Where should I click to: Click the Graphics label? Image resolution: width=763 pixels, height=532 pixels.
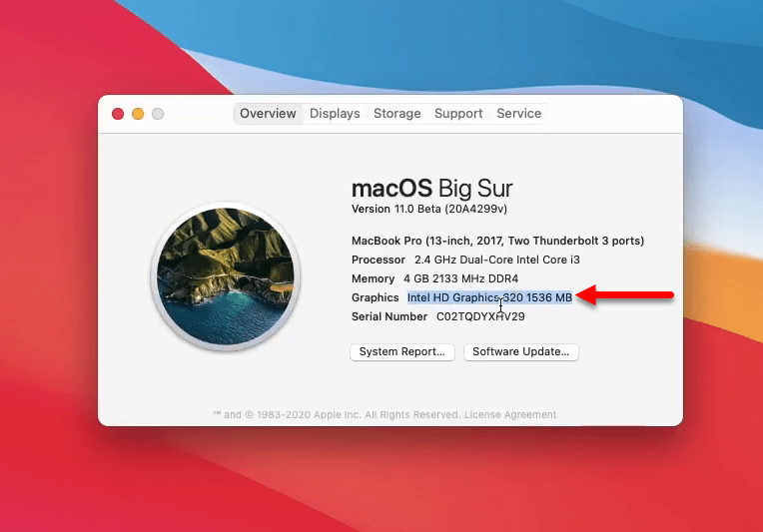click(x=375, y=297)
